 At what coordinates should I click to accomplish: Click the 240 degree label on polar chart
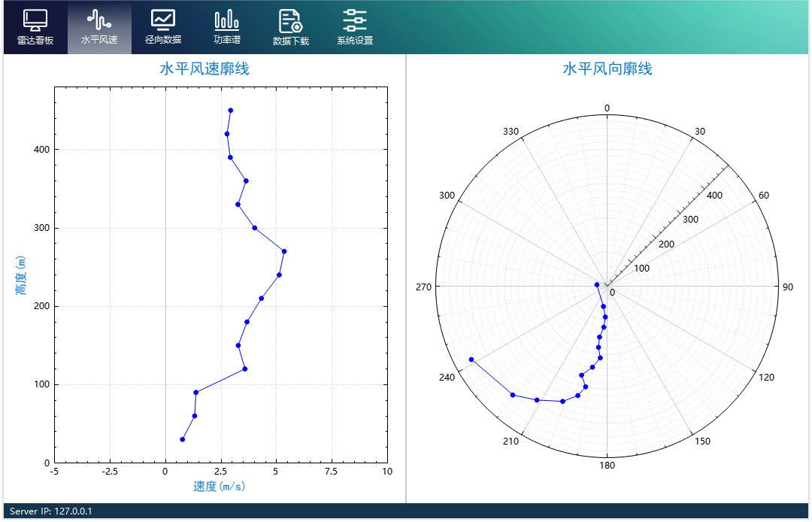(x=447, y=378)
